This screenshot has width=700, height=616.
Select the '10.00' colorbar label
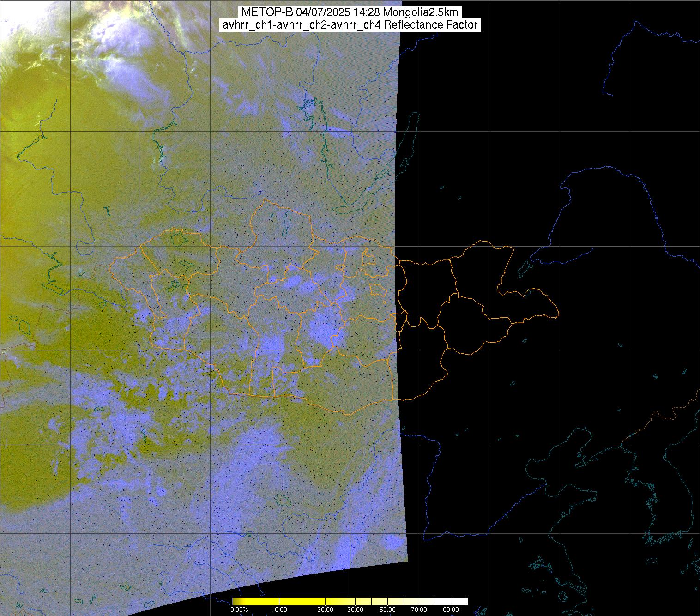click(279, 610)
